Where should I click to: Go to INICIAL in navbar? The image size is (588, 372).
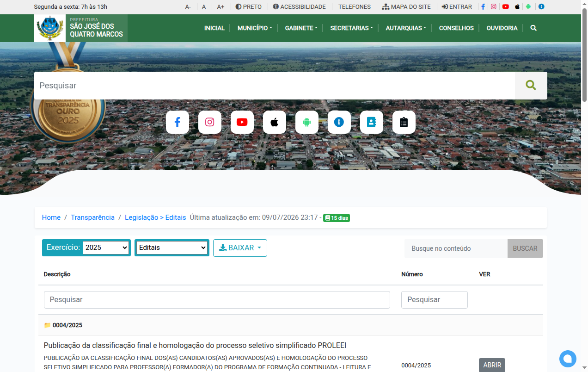click(214, 28)
